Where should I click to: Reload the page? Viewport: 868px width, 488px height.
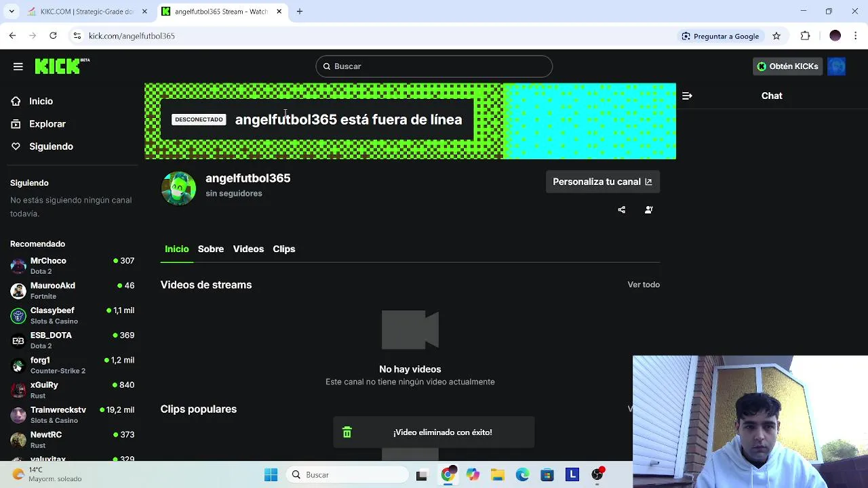pyautogui.click(x=53, y=36)
